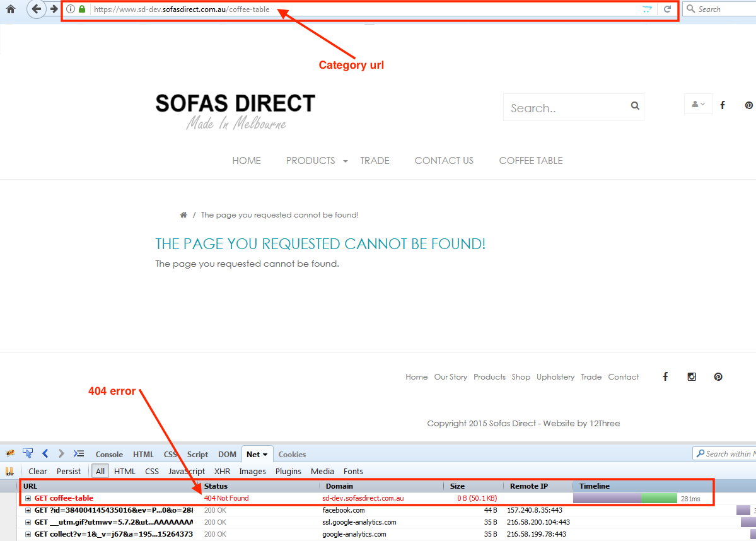756x541 pixels.
Task: Switch to the Firebug Cookies tab
Action: click(x=292, y=454)
